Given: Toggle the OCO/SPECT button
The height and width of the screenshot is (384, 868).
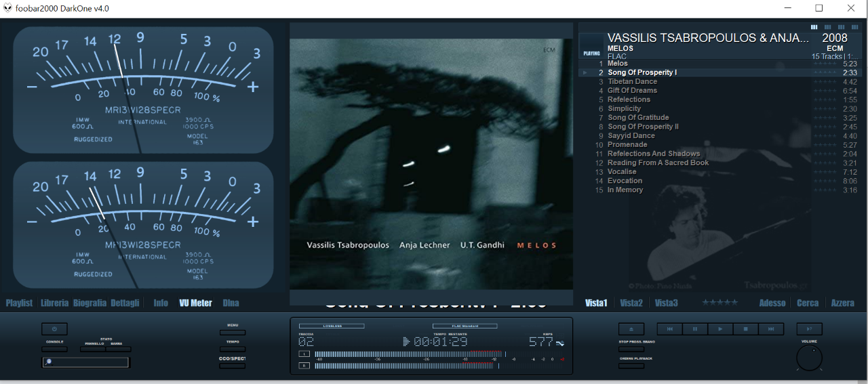Looking at the screenshot, I should pos(233,366).
